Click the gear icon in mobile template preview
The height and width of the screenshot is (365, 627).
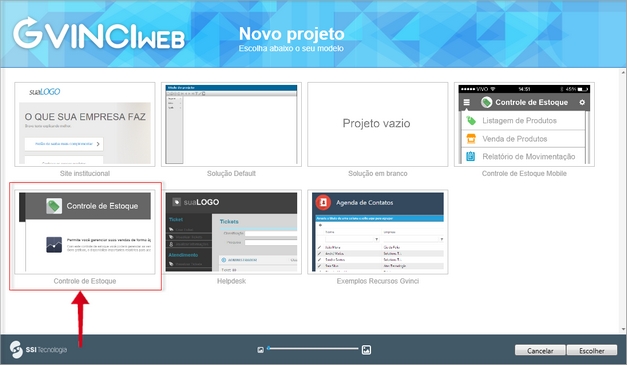coord(582,102)
